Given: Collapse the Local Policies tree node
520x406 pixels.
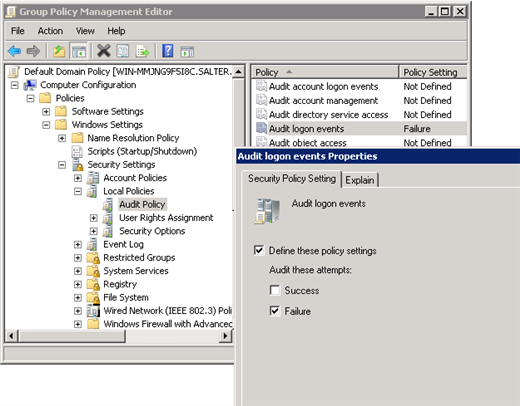Looking at the screenshot, I should pyautogui.click(x=78, y=191).
